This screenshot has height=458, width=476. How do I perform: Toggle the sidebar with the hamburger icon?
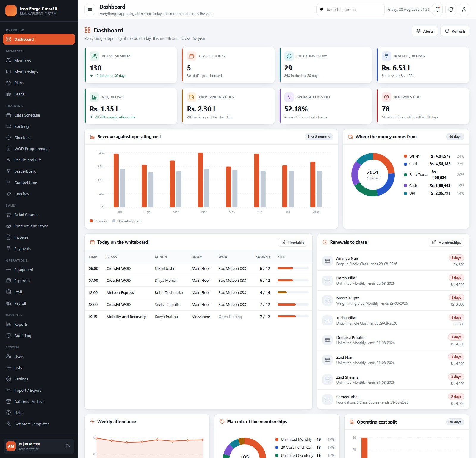click(x=90, y=10)
